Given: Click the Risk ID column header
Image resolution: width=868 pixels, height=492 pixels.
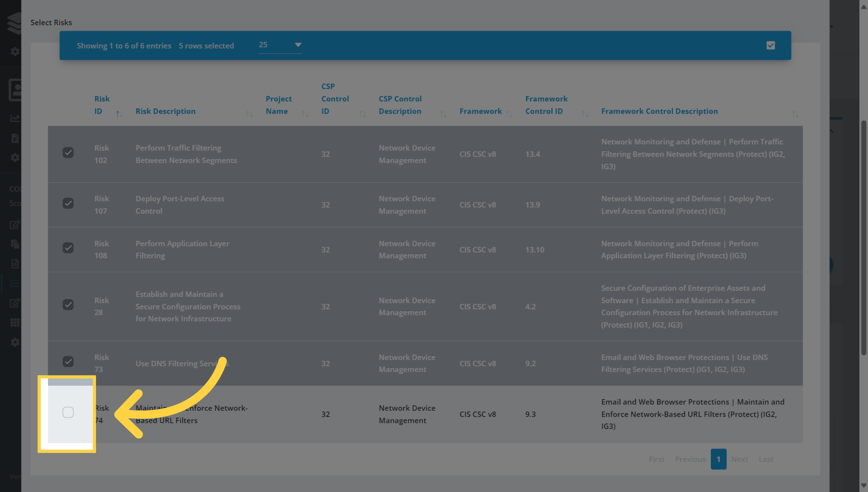Looking at the screenshot, I should 102,105.
